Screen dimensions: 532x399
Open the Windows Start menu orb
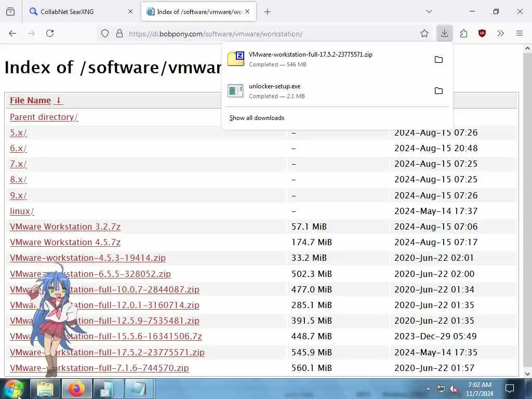coord(14,389)
